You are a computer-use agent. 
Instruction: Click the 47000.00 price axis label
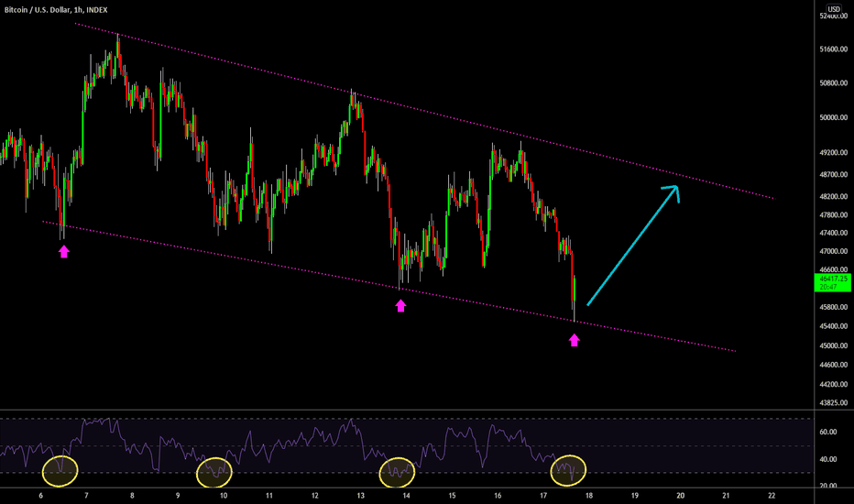tap(833, 251)
